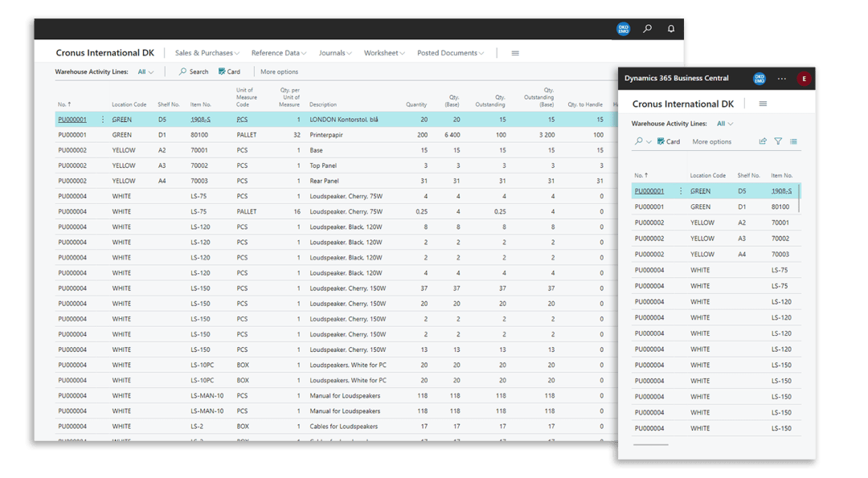
Task: Expand the Sales & Purchases menu
Action: pos(207,53)
